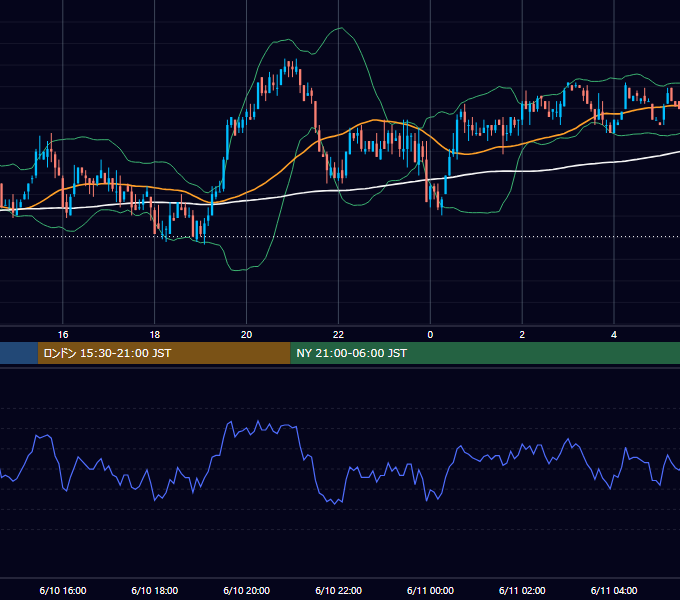Click the 22 hour label on chart axis
The width and height of the screenshot is (680, 600).
pos(338,334)
